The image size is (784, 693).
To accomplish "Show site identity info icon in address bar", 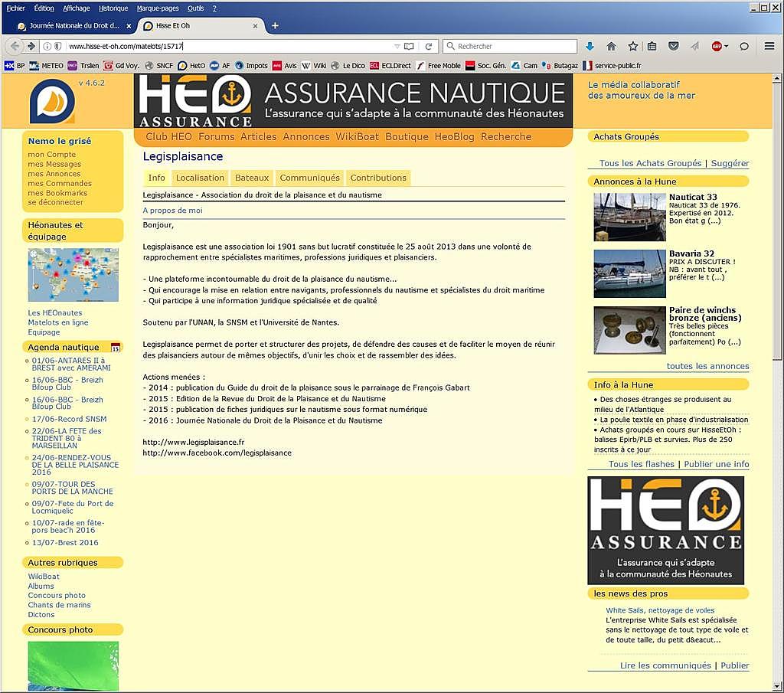I will 47,46.
